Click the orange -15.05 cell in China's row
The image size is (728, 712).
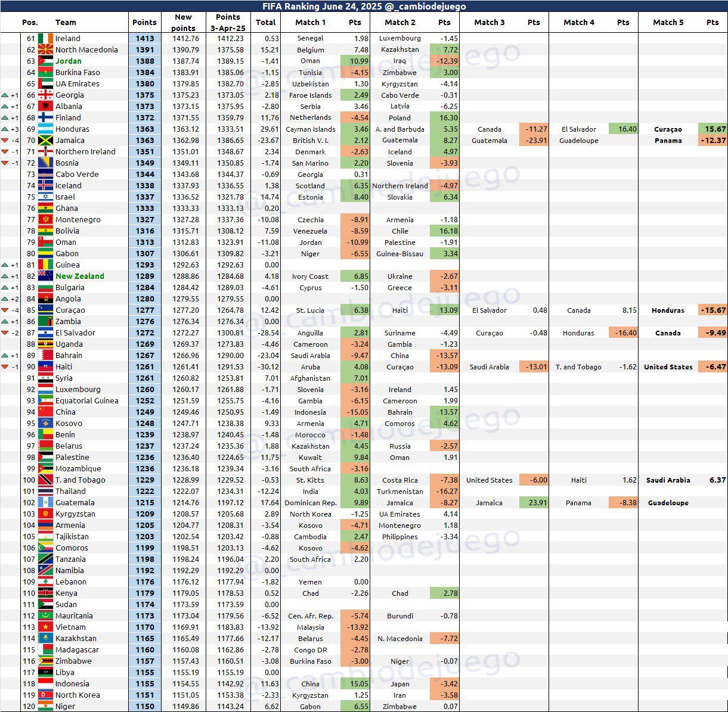pos(355,412)
